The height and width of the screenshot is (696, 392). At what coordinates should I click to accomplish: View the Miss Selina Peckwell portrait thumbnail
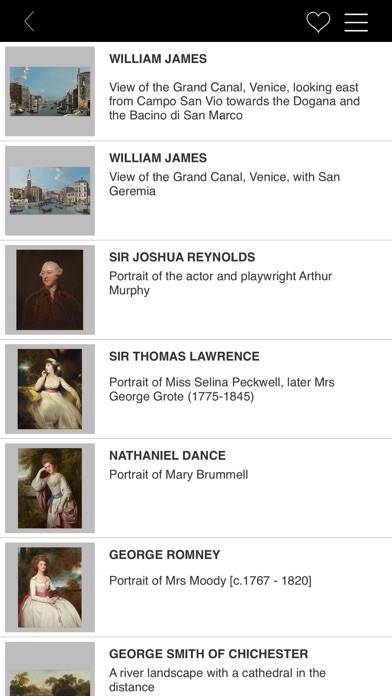coord(50,389)
